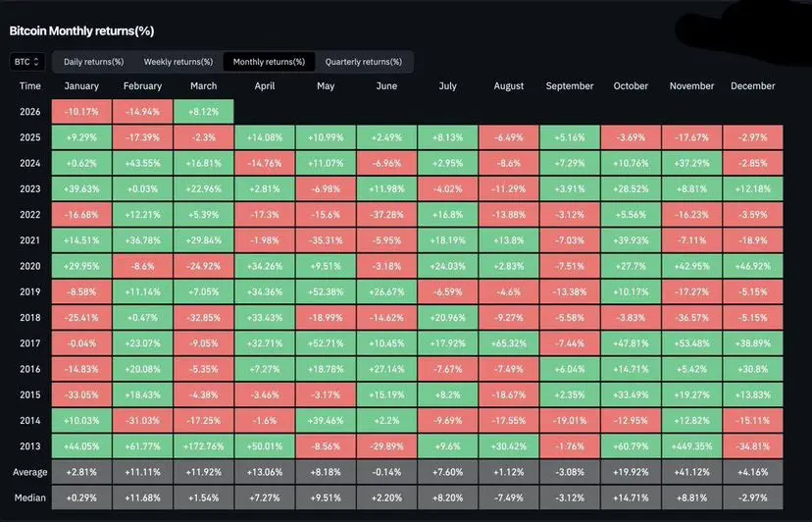Select the 2014 row label
This screenshot has height=522, width=812.
(30, 420)
